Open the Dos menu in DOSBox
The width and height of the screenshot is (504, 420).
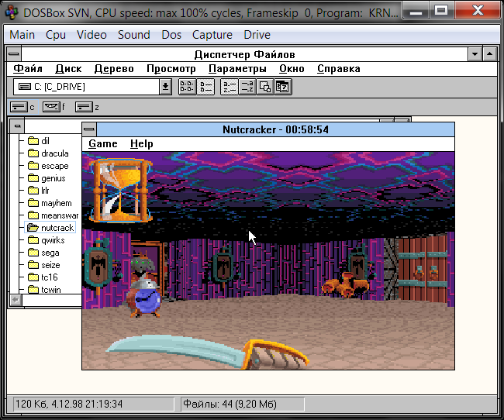pyautogui.click(x=171, y=35)
